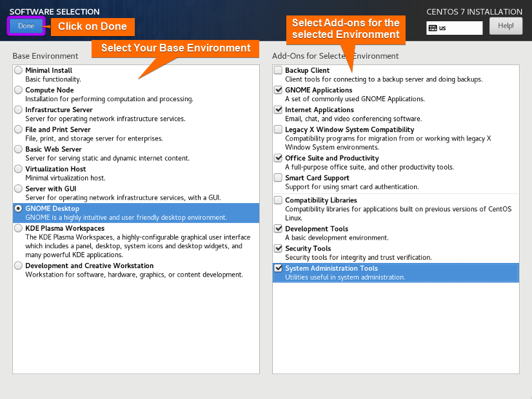Select the Virtualization Host radio button

click(18, 169)
